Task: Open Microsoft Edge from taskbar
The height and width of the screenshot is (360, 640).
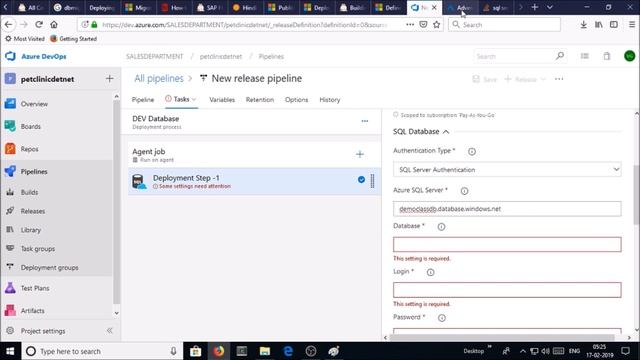Action: (288, 351)
